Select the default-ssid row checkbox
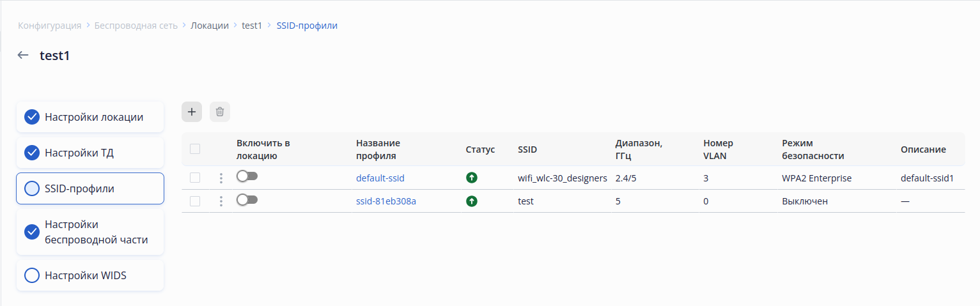This screenshot has width=980, height=306. coord(195,178)
